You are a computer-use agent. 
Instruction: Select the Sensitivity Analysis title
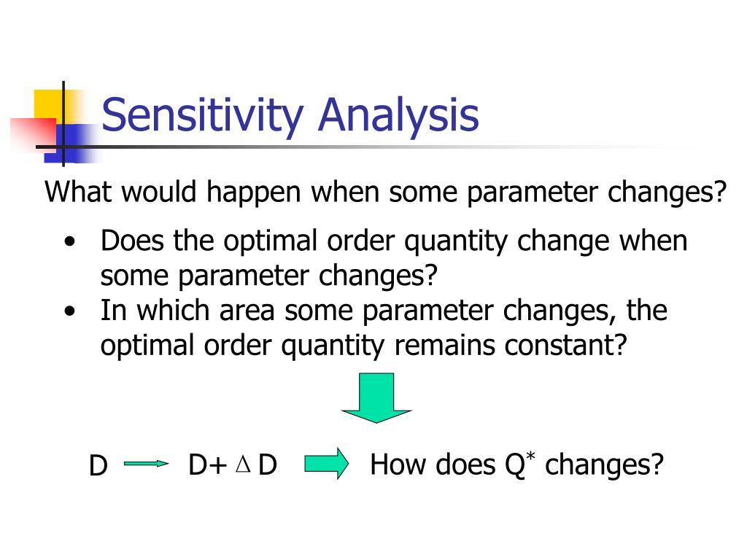(x=290, y=114)
